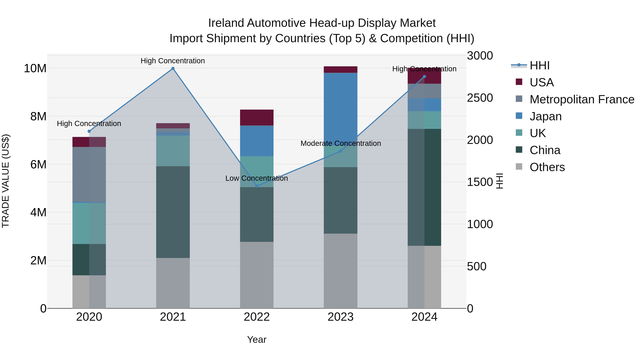The image size is (644, 362).
Task: Select the 2022 HHI data point
Action: click(257, 186)
